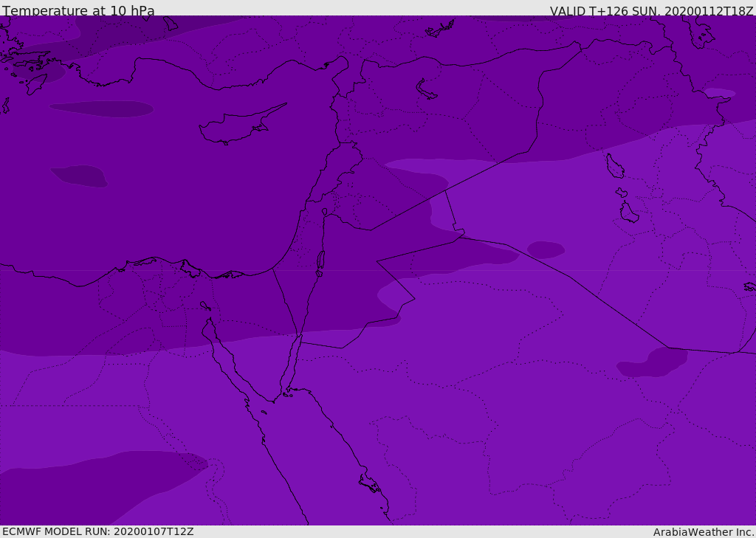Screen dimensions: 756x538
Task: Click the 'ECMWF MODEL RUN: 20200107T12Z' footer text
Action: pyautogui.click(x=98, y=532)
